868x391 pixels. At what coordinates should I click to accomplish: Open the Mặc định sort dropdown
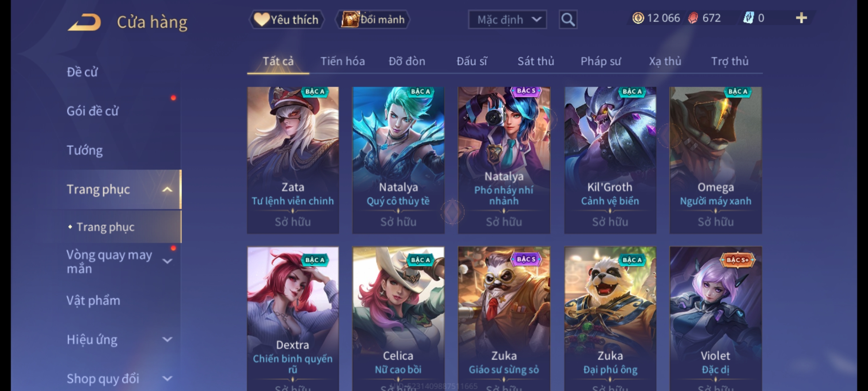click(x=507, y=20)
